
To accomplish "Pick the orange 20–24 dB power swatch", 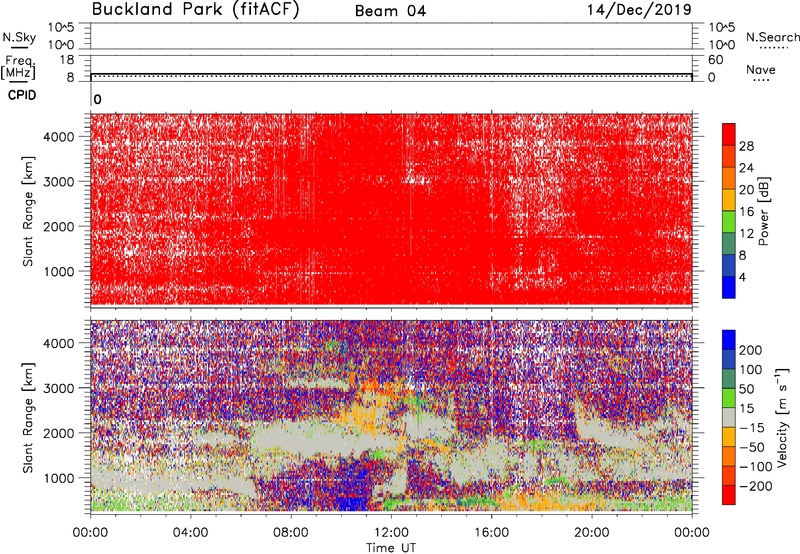I will [x=729, y=179].
